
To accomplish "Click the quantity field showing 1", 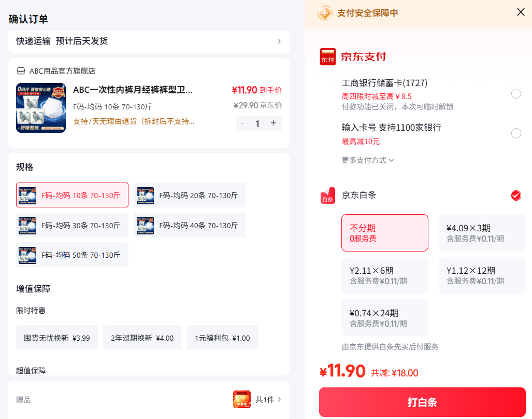I will pos(257,123).
